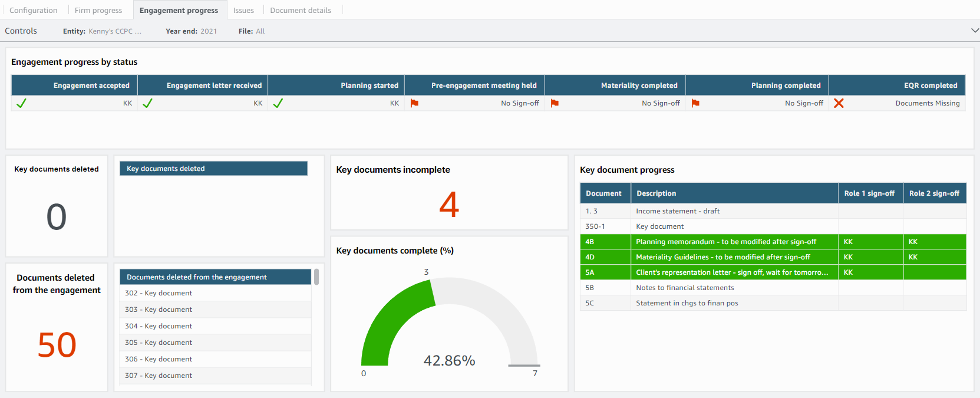Image resolution: width=980 pixels, height=398 pixels.
Task: Click red flag under Materiality completed
Action: point(555,103)
